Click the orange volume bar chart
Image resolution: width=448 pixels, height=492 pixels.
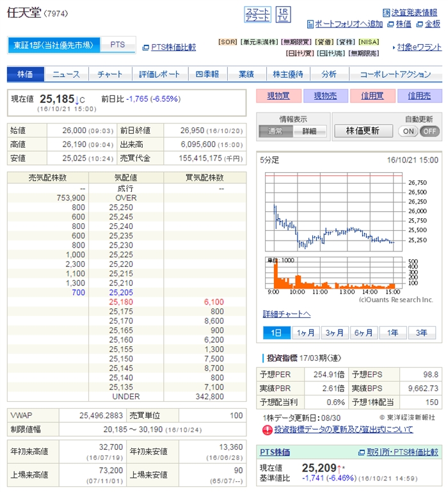(x=333, y=273)
